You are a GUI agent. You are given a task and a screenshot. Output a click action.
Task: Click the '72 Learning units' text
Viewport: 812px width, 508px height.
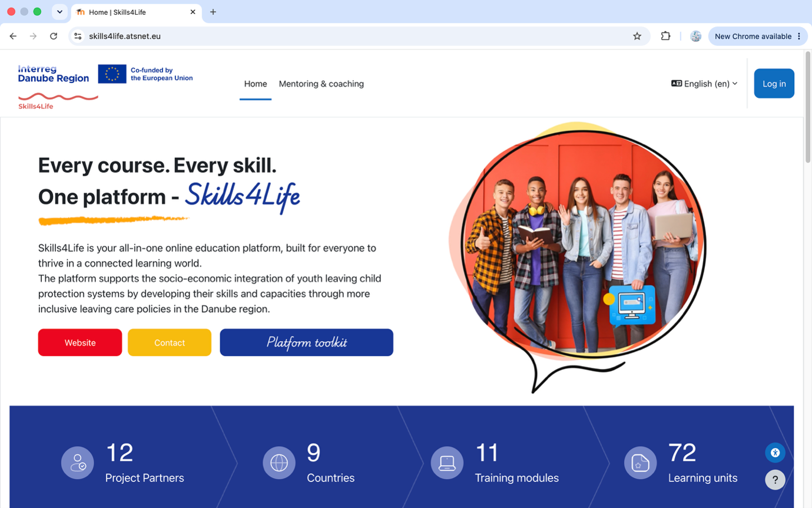[x=703, y=463]
